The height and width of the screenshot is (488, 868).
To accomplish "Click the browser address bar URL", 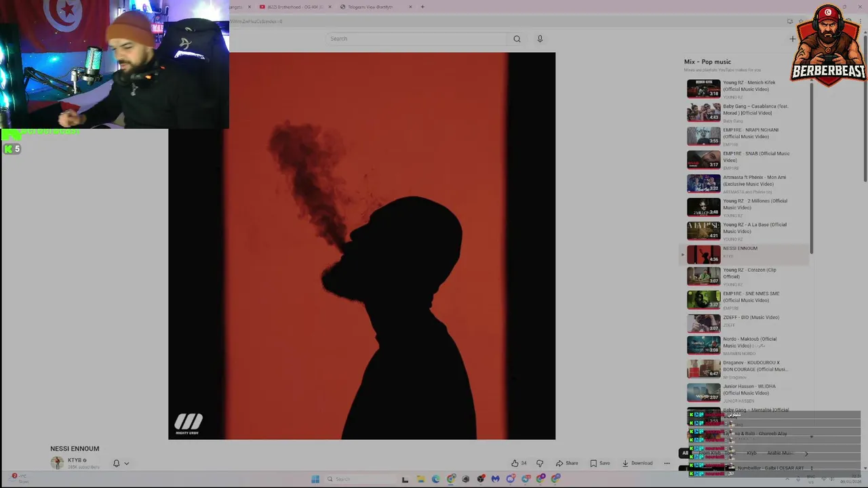I will (x=257, y=22).
